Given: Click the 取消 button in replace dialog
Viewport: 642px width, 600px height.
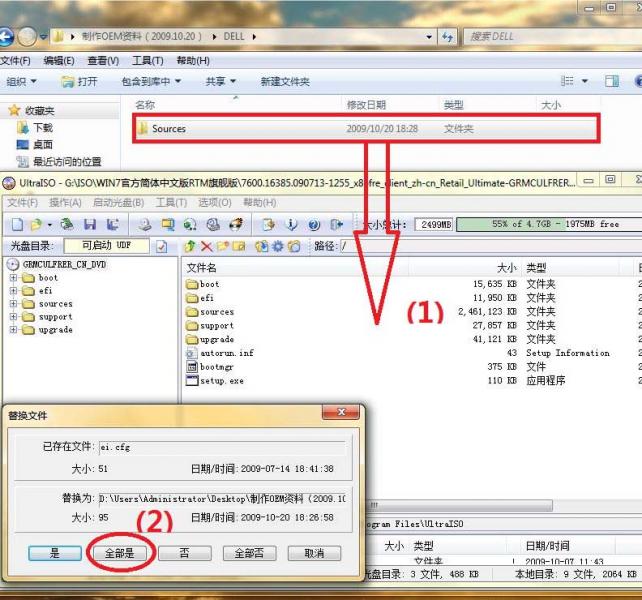Looking at the screenshot, I should [314, 553].
